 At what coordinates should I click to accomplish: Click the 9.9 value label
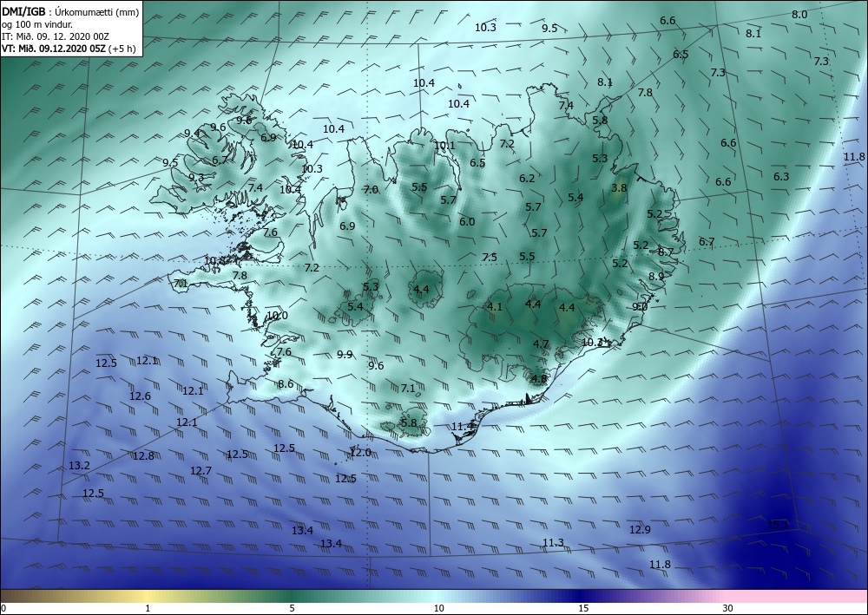(345, 355)
